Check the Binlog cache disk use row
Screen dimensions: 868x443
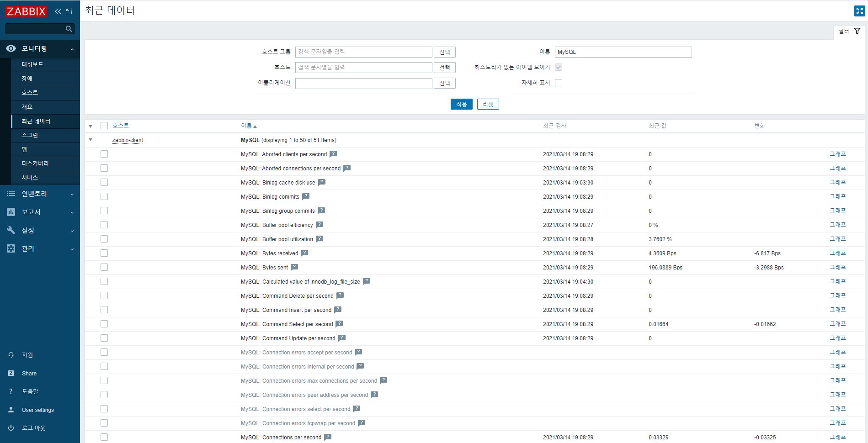click(104, 182)
